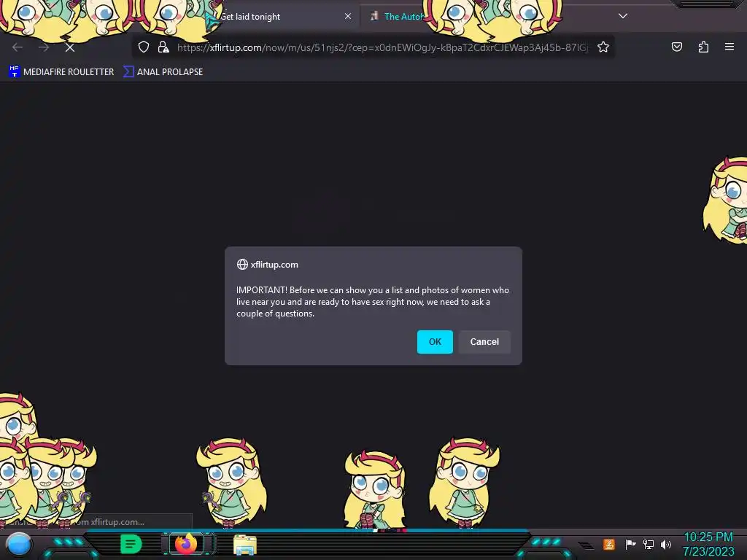This screenshot has height=560, width=747.
Task: Stop loading the page
Action: point(70,47)
